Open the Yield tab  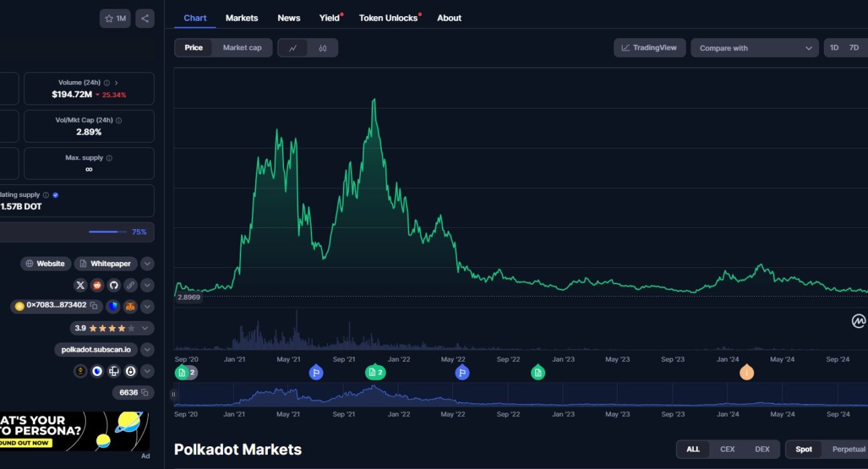tap(330, 18)
